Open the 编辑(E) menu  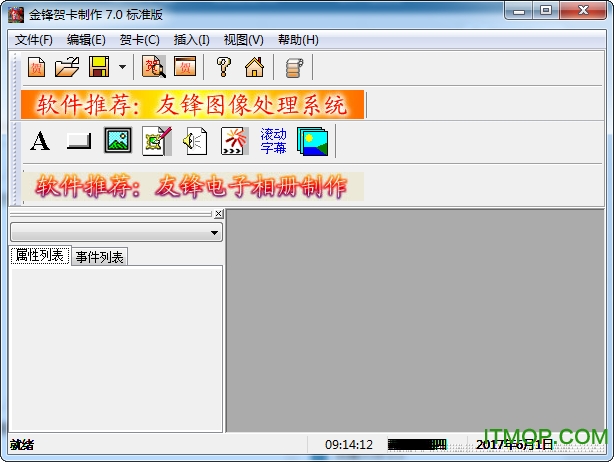86,40
